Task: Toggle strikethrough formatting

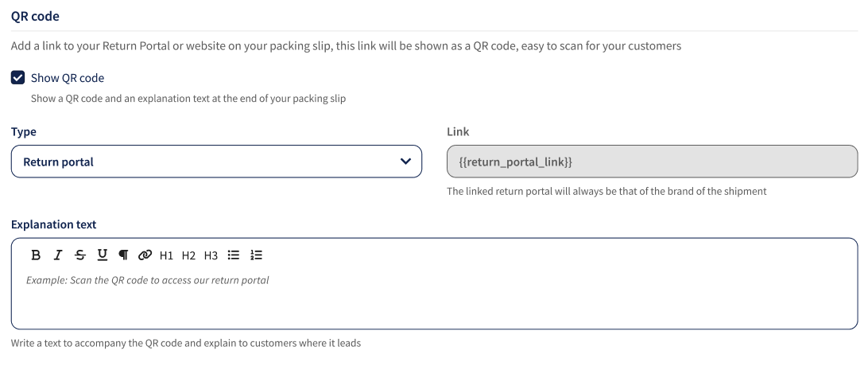Action: point(80,255)
